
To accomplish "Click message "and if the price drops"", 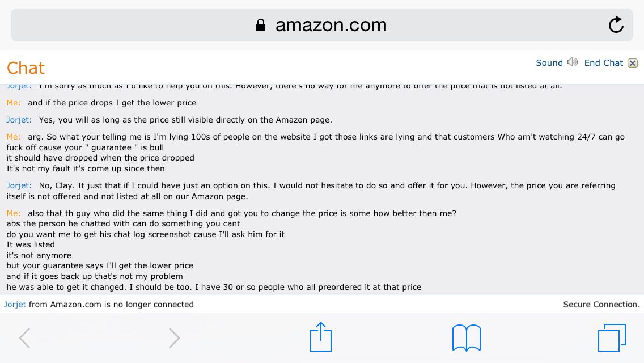I will click(112, 103).
